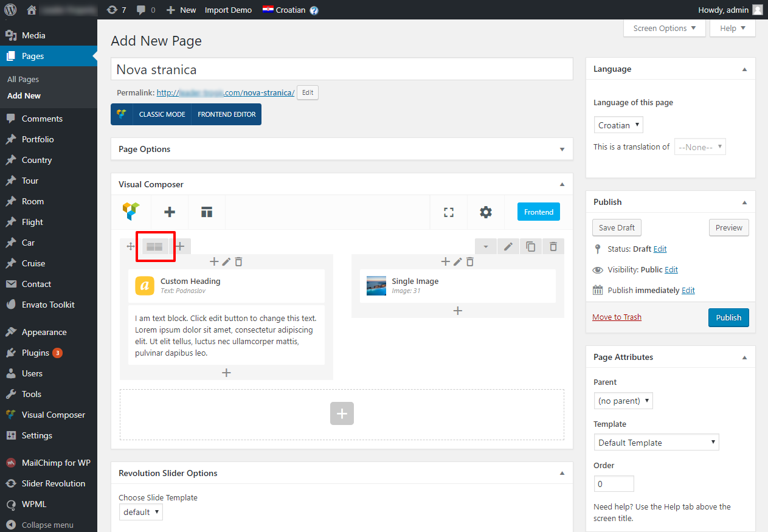
Task: Open the page Language dropdown showing Croatian
Action: (x=618, y=125)
